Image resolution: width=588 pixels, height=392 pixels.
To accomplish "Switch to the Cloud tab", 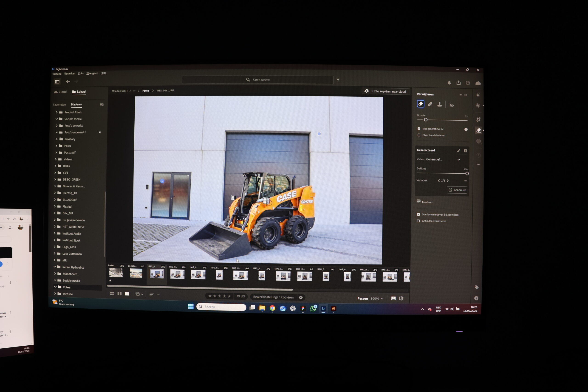I will [60, 92].
